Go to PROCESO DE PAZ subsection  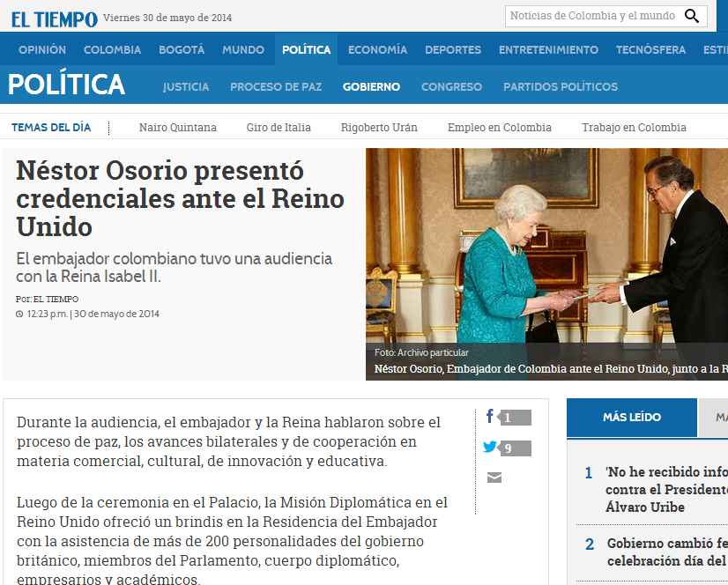pyautogui.click(x=276, y=87)
